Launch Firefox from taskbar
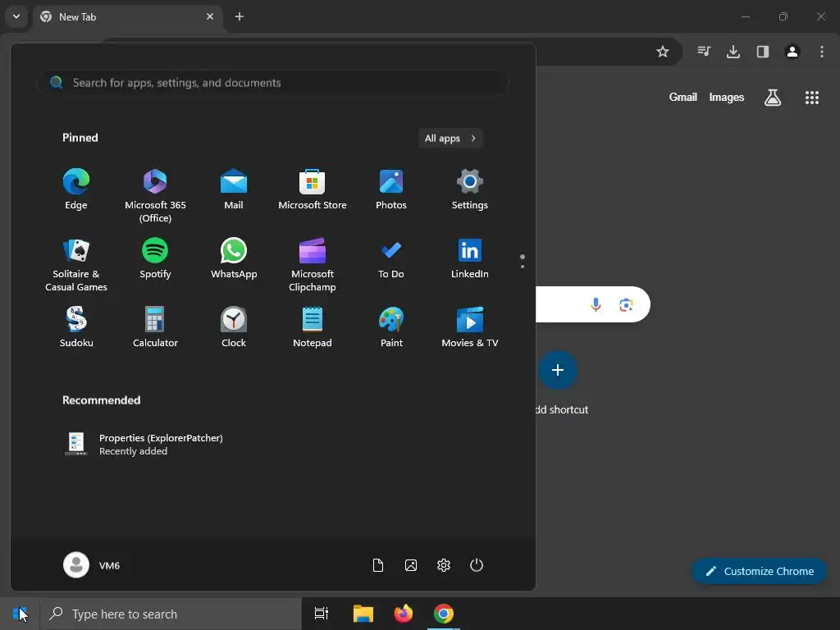 [x=404, y=614]
